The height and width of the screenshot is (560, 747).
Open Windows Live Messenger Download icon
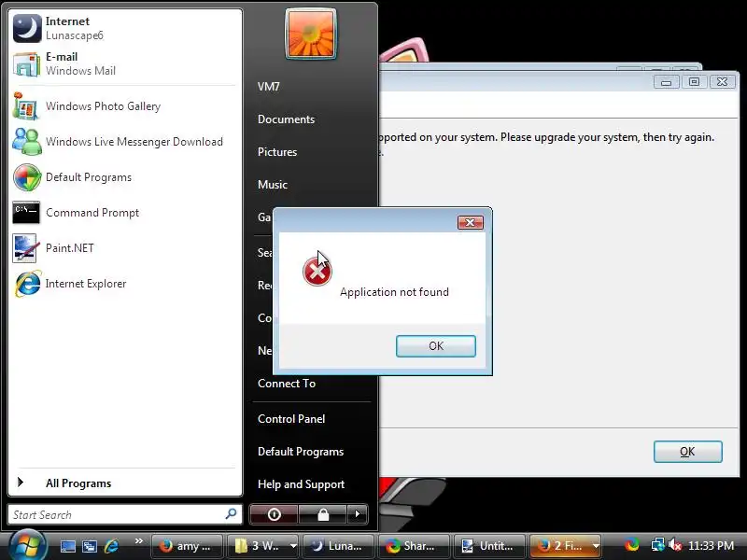[27, 142]
